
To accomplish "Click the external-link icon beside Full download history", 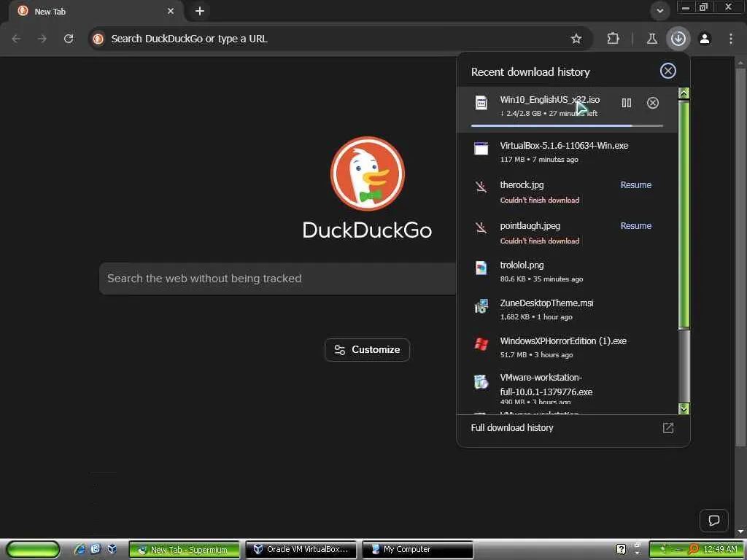I will point(668,427).
